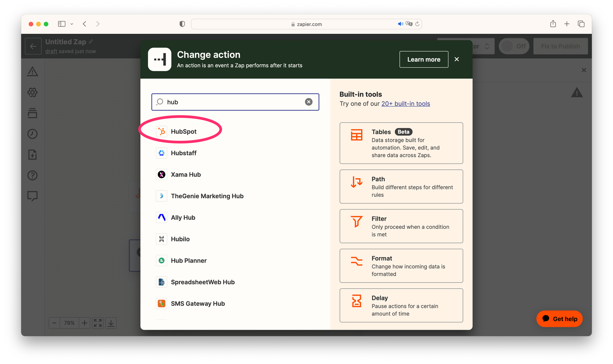Open the Get help chat button
The height and width of the screenshot is (364, 613).
pos(559,319)
